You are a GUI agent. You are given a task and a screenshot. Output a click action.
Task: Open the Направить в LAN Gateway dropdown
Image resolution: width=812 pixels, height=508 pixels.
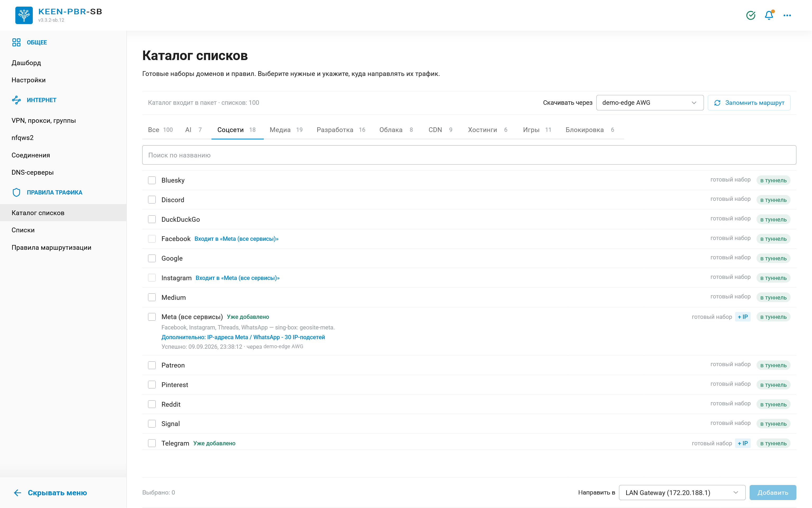pyautogui.click(x=682, y=493)
